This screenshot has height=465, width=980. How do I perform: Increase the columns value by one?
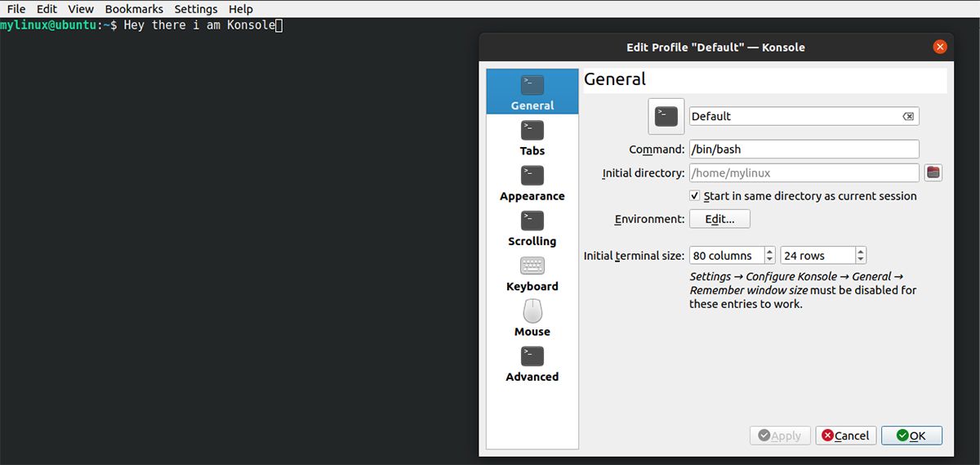coord(769,252)
